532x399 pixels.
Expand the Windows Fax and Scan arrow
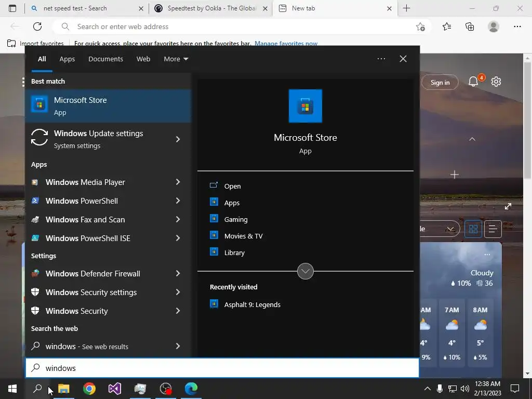click(x=178, y=220)
